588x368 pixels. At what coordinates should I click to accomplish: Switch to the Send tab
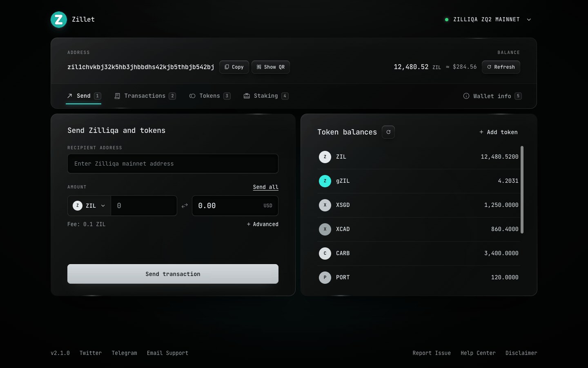click(x=84, y=96)
